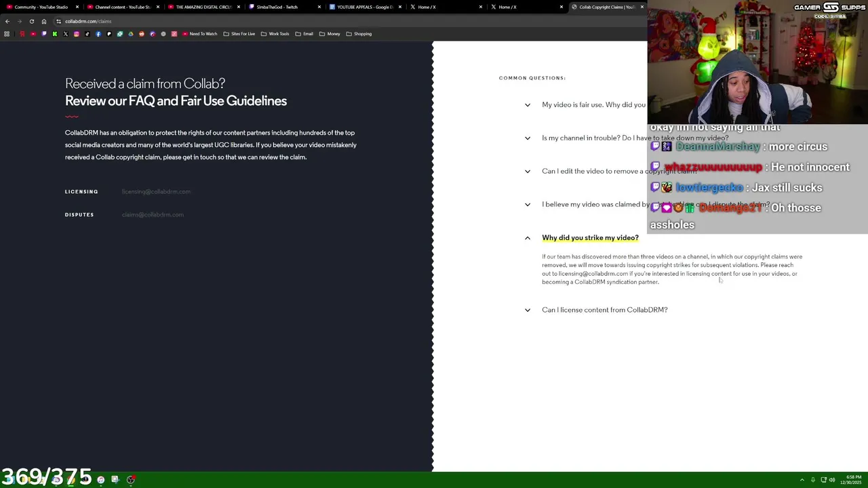
Task: Open the Work Tools bookmark folder
Action: [275, 34]
